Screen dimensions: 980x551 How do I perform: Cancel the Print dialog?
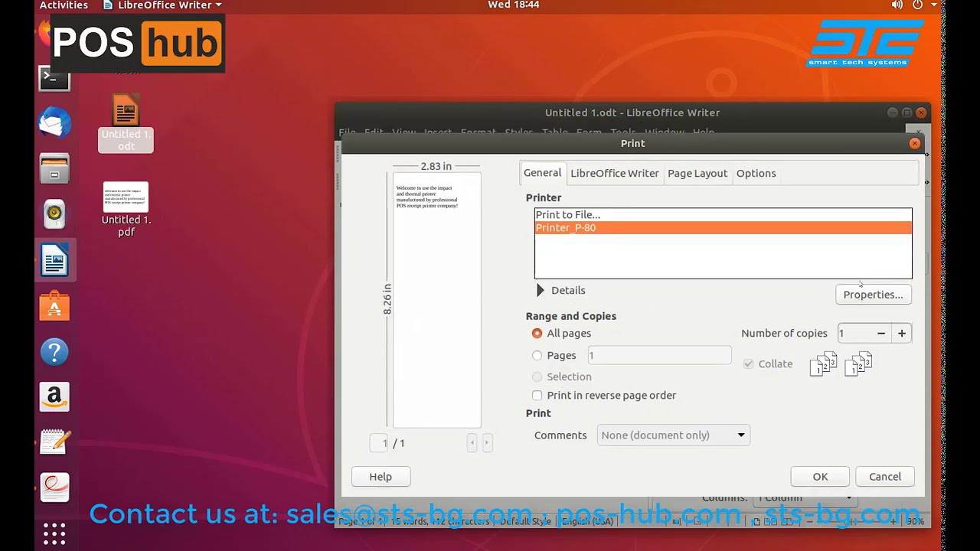coord(885,477)
